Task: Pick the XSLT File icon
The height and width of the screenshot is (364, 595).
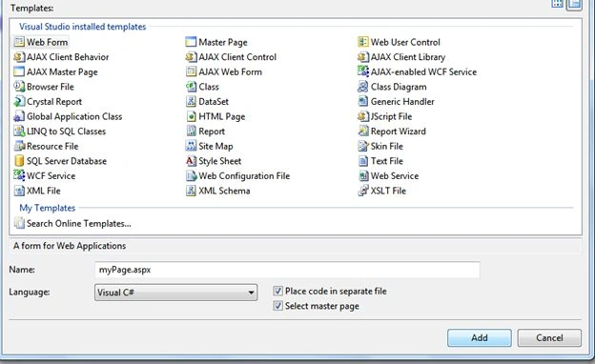Action: point(362,191)
